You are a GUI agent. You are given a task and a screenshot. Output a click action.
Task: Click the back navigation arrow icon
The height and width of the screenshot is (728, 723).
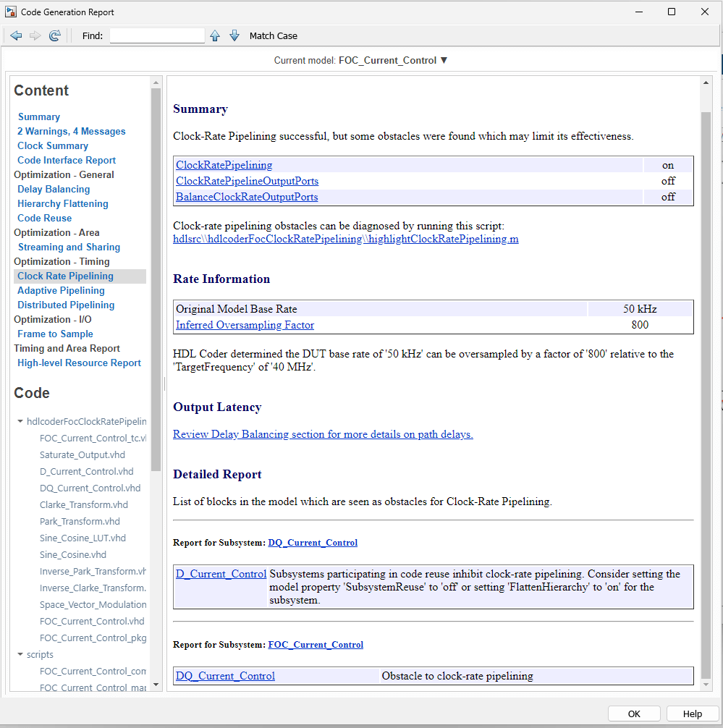pyautogui.click(x=16, y=35)
